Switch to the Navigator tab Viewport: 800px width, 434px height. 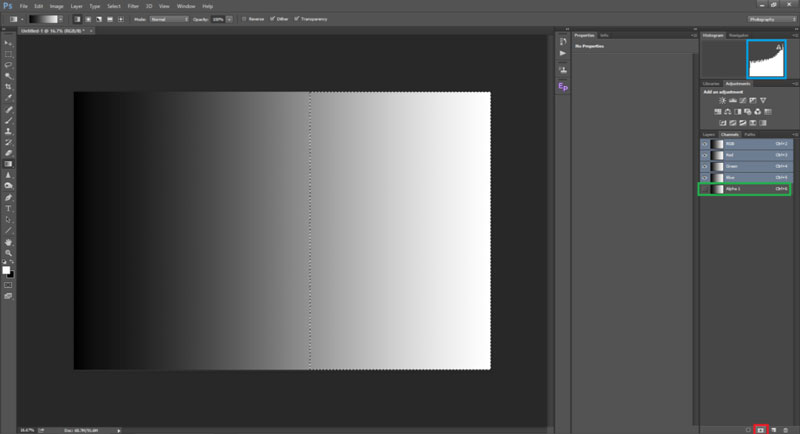point(738,34)
